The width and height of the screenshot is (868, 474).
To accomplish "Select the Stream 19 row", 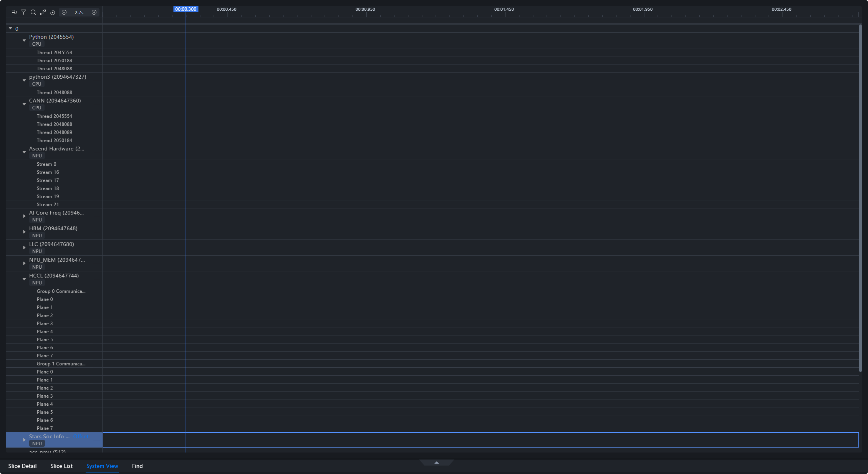I will [54, 197].
